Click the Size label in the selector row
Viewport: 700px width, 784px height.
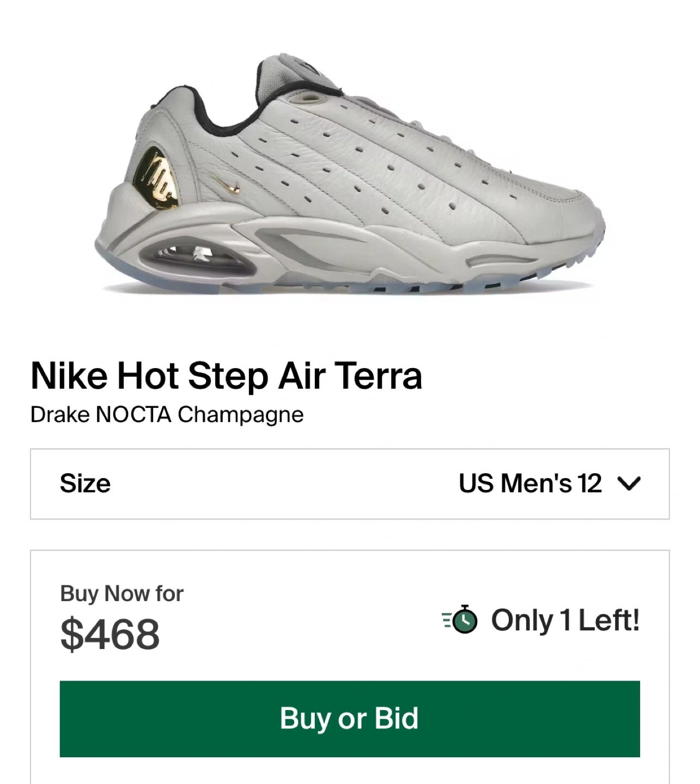(85, 483)
